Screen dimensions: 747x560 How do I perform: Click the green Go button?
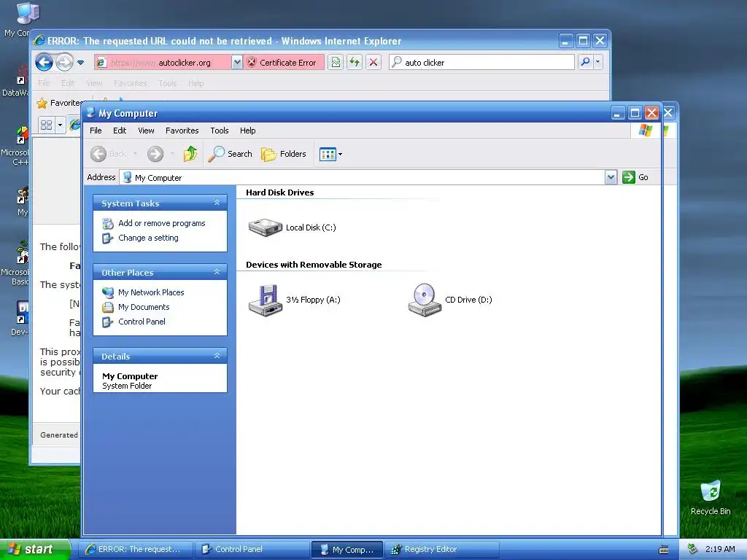pyautogui.click(x=635, y=177)
